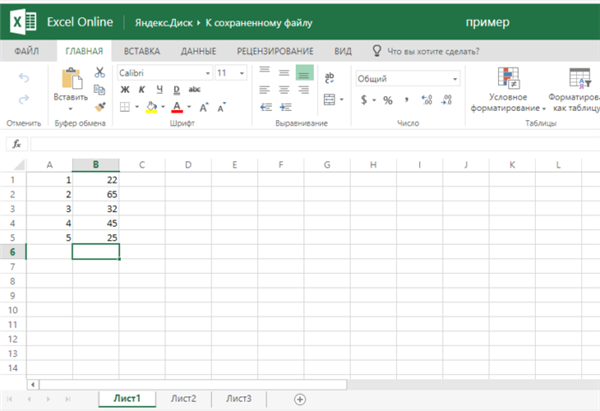Align text to top icon
Screen dimensions: 600x411
click(264, 72)
